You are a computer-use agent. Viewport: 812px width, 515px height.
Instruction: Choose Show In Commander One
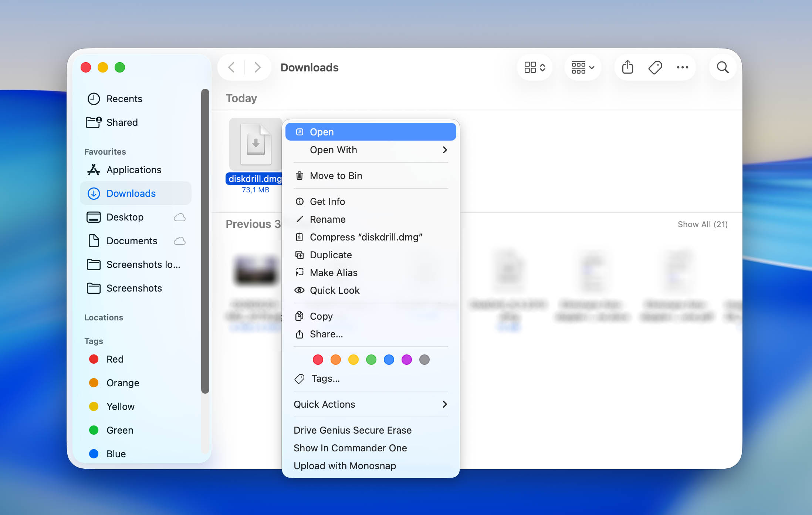click(371, 448)
